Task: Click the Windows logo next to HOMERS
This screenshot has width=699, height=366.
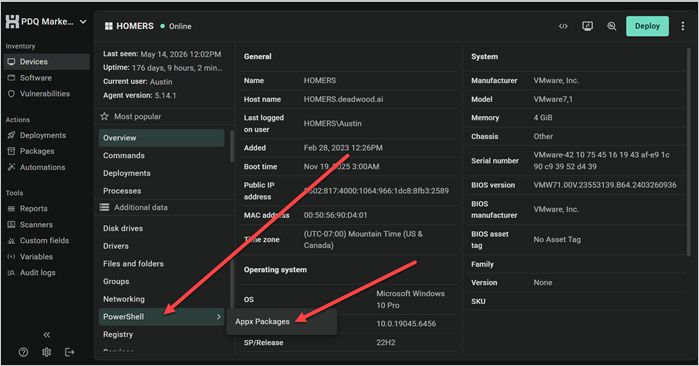Action: (x=108, y=26)
